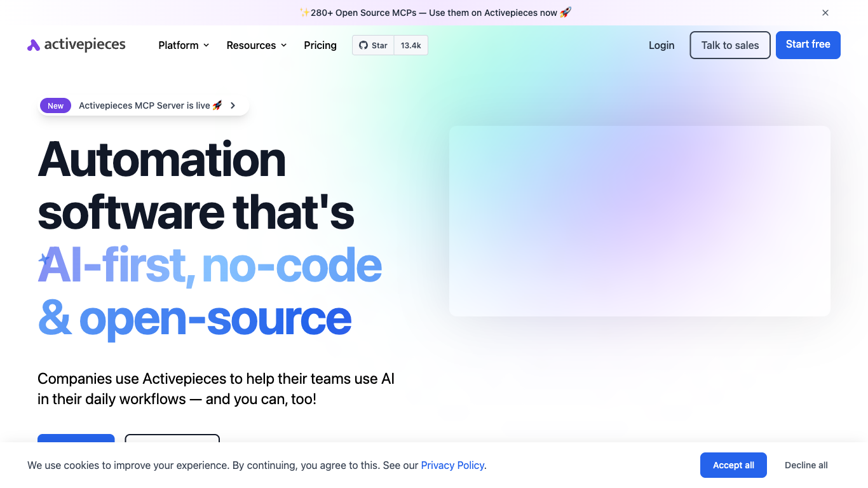
Task: Click the activepieces logo
Action: tap(76, 44)
